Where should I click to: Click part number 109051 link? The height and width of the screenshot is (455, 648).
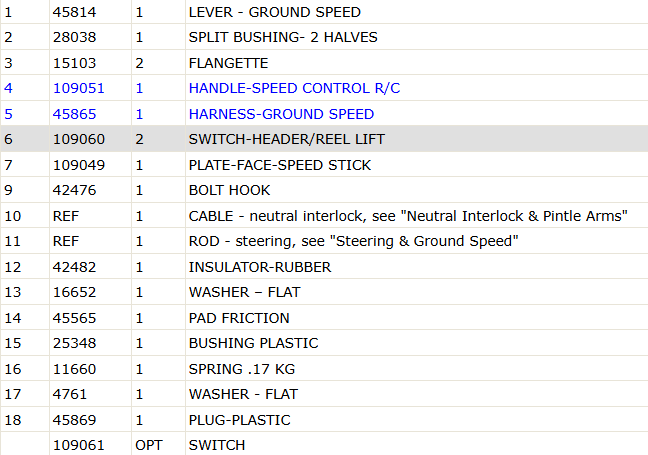click(79, 88)
